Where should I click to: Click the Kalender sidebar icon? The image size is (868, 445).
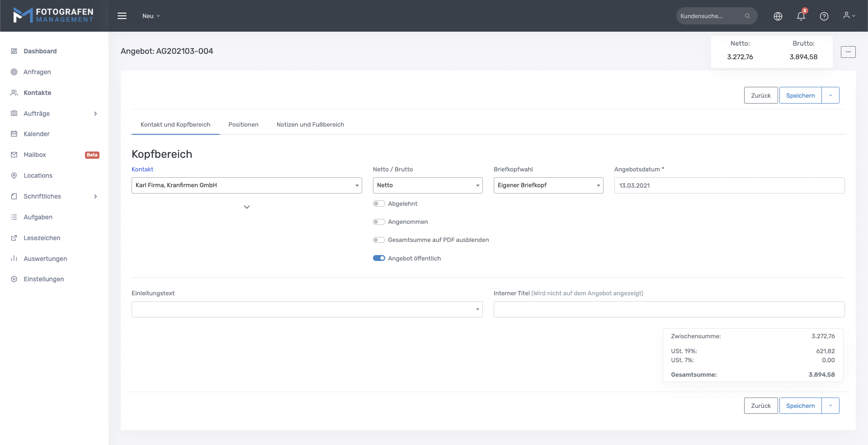[14, 134]
